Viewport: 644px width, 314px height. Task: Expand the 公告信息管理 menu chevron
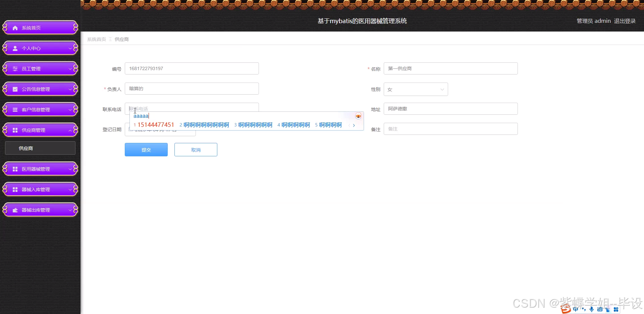pos(70,90)
